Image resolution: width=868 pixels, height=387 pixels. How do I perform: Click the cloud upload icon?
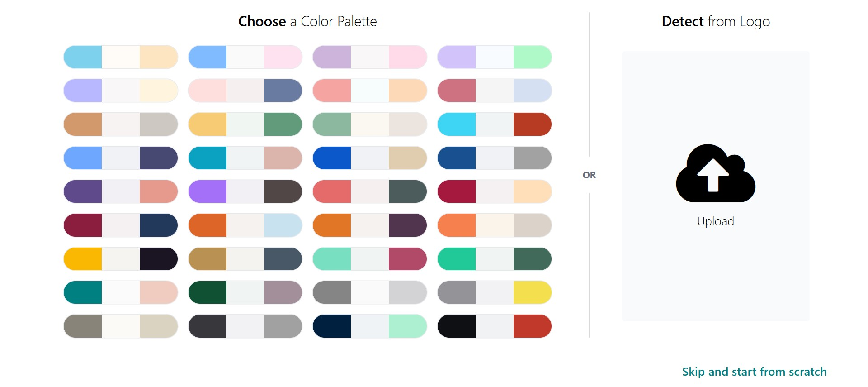[x=715, y=173]
